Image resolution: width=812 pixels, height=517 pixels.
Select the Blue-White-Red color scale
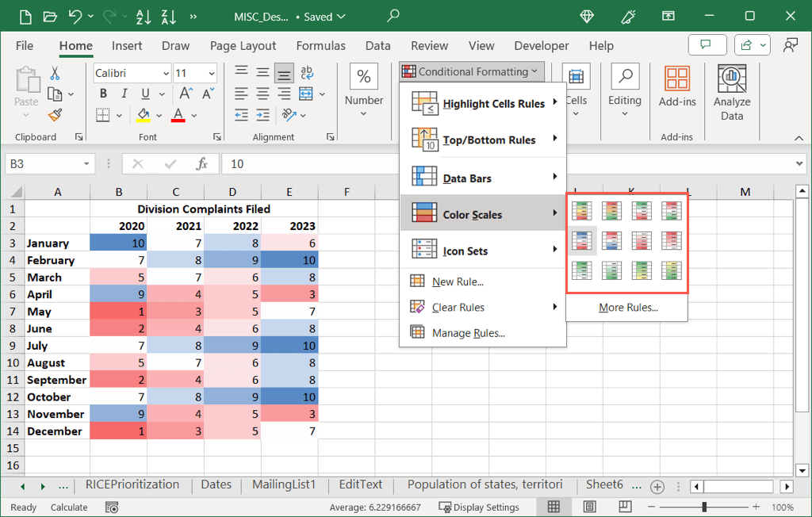point(581,240)
